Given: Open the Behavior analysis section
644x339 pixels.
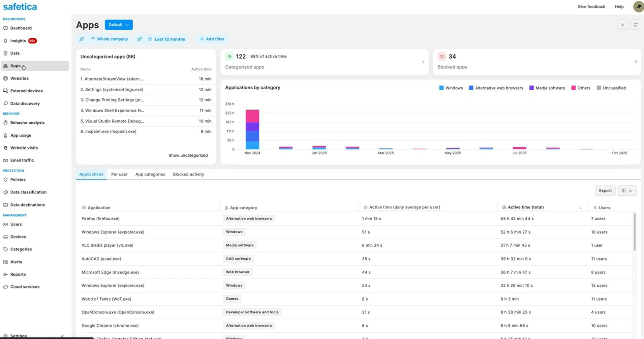Looking at the screenshot, I should tap(27, 123).
